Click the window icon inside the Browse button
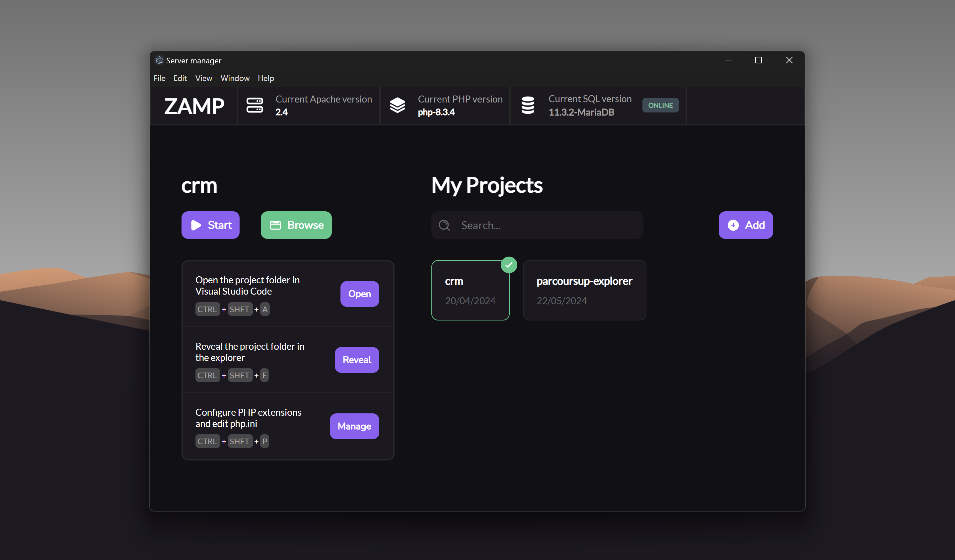Screen dimensions: 955x560 click(275, 225)
